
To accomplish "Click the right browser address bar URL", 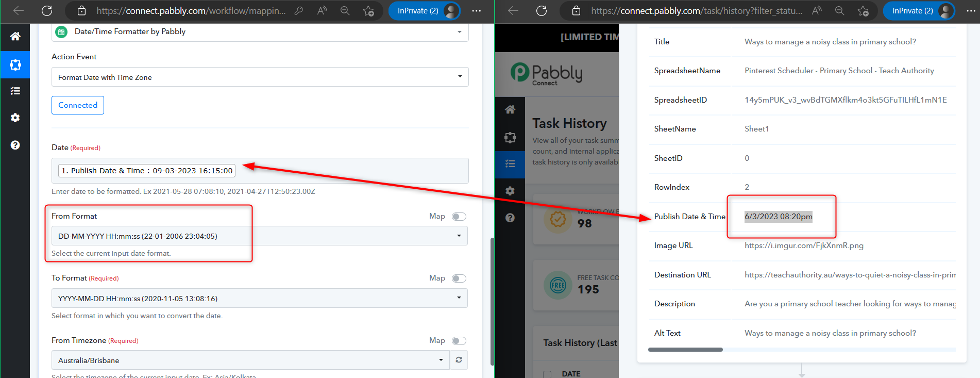I will click(697, 11).
